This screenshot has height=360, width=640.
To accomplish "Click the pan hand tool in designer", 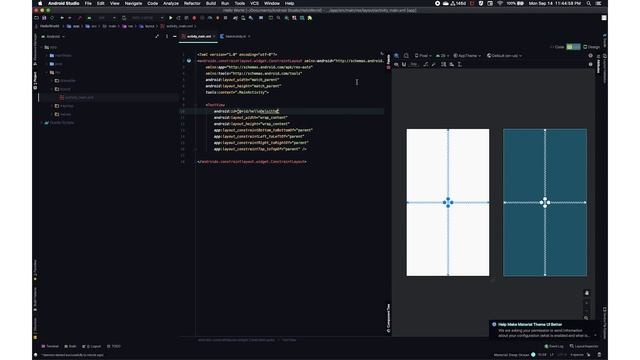I will [587, 293].
